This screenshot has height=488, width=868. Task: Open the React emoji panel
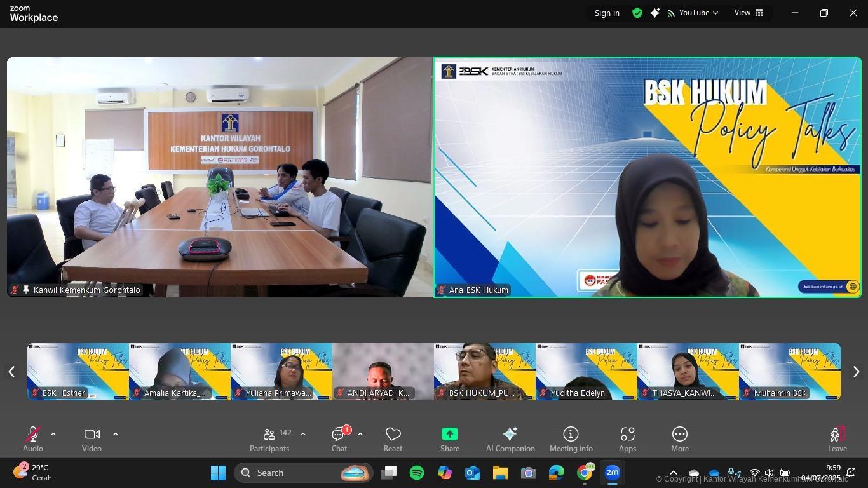(x=393, y=438)
